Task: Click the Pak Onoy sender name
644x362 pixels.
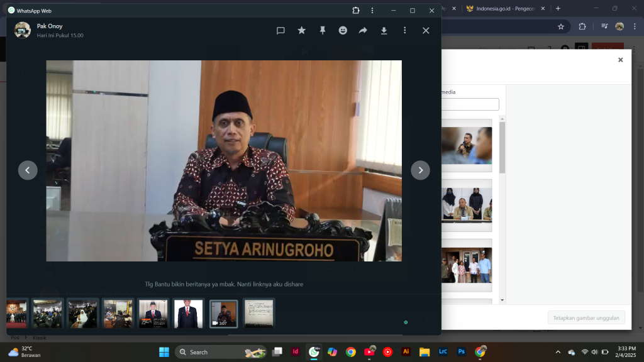Action: point(50,26)
